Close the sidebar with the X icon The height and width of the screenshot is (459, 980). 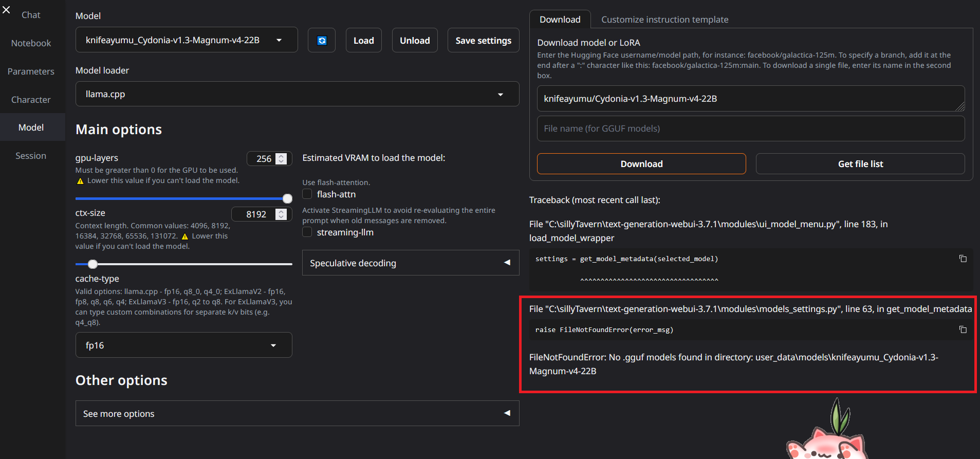pyautogui.click(x=6, y=9)
